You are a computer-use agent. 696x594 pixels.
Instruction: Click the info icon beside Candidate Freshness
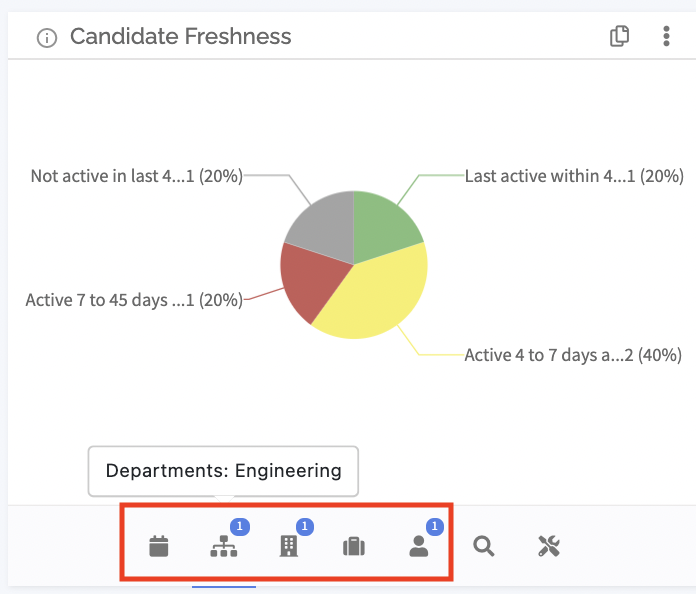pos(47,38)
